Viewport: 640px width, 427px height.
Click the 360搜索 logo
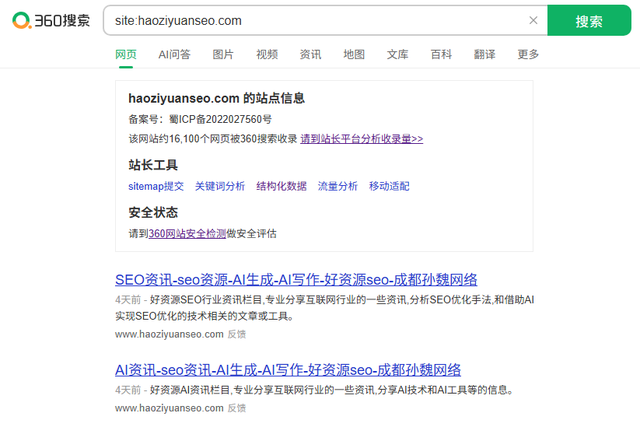click(51, 20)
